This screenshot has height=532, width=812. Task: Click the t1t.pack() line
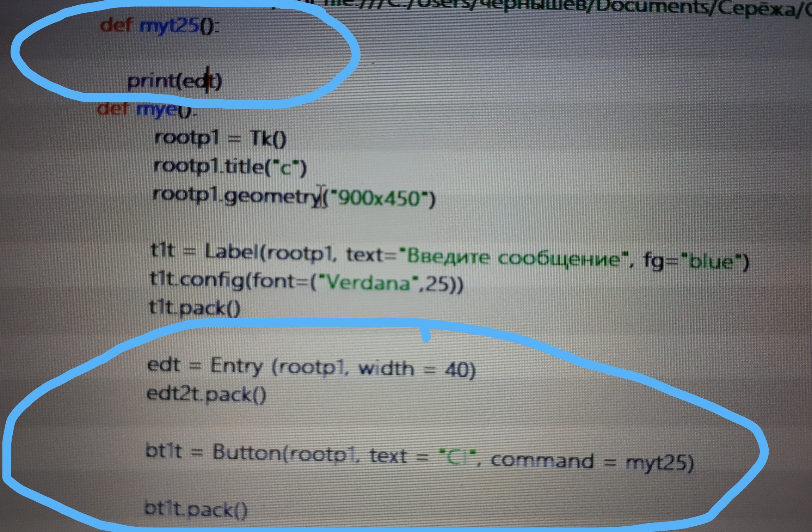195,308
